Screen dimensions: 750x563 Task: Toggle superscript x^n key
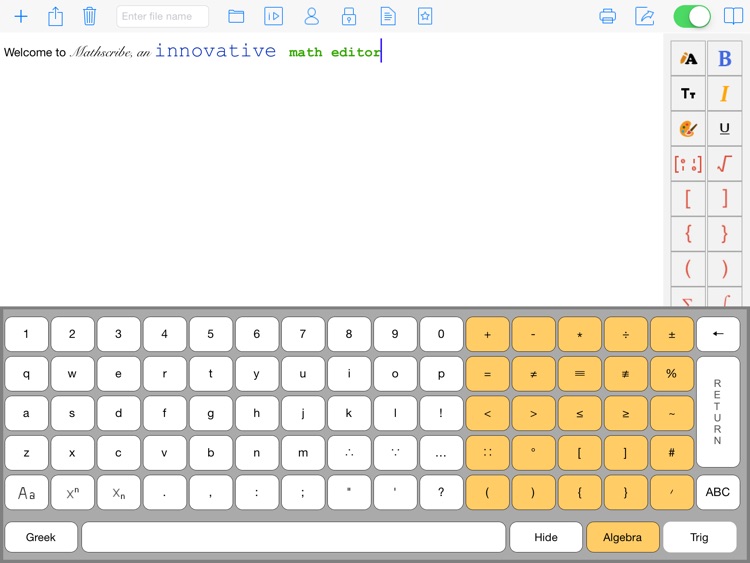(x=73, y=492)
